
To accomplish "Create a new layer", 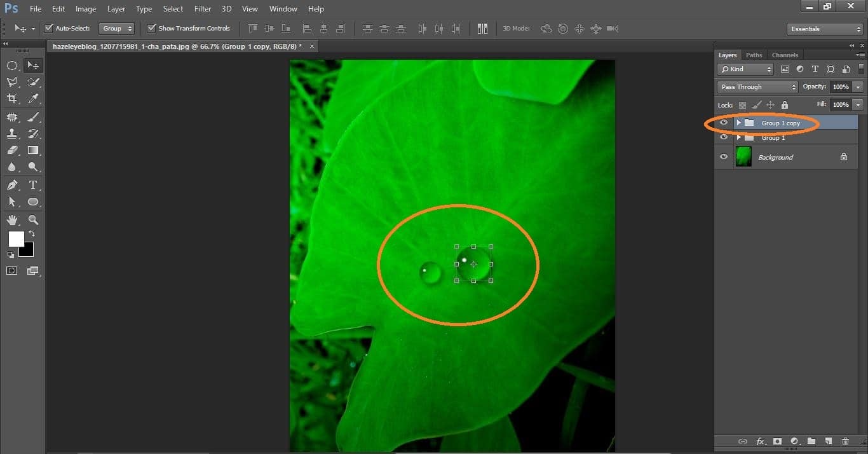I will pyautogui.click(x=828, y=441).
